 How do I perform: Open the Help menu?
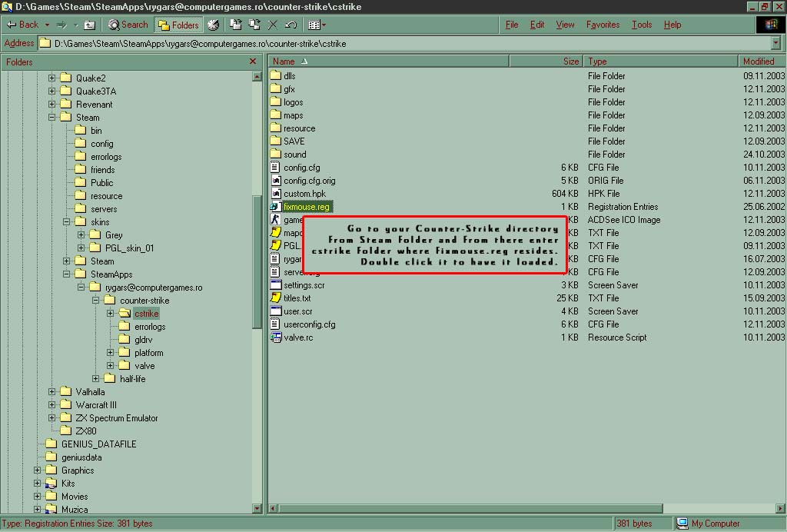pos(672,25)
